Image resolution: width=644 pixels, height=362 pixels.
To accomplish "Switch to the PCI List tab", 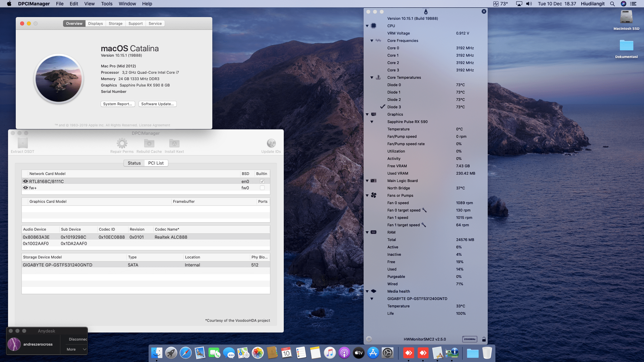I will click(x=156, y=163).
